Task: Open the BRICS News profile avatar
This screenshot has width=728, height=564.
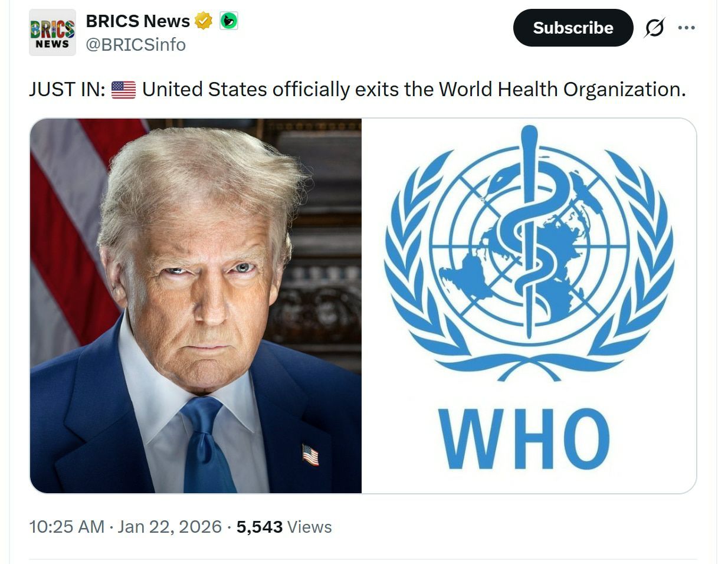Action: click(53, 32)
